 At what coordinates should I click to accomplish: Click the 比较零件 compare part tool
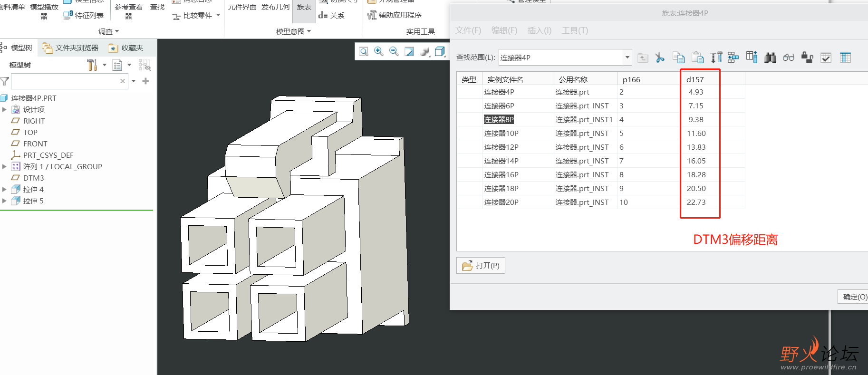[x=192, y=16]
